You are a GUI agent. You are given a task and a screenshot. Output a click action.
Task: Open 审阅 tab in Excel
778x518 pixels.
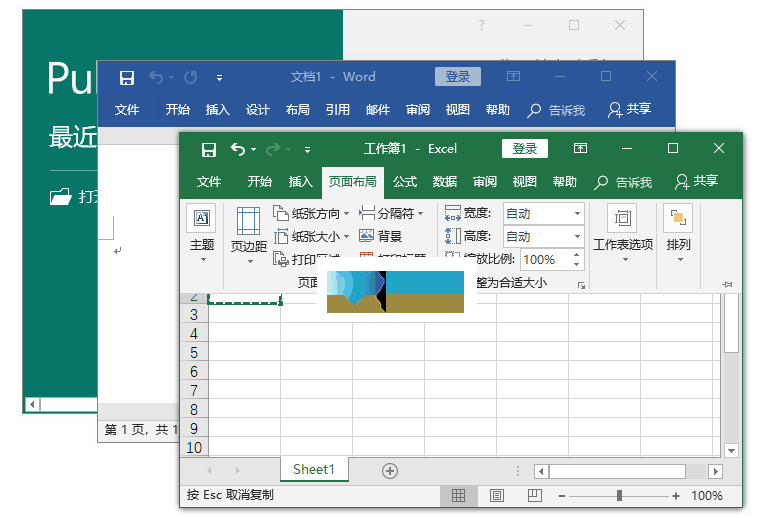click(485, 182)
